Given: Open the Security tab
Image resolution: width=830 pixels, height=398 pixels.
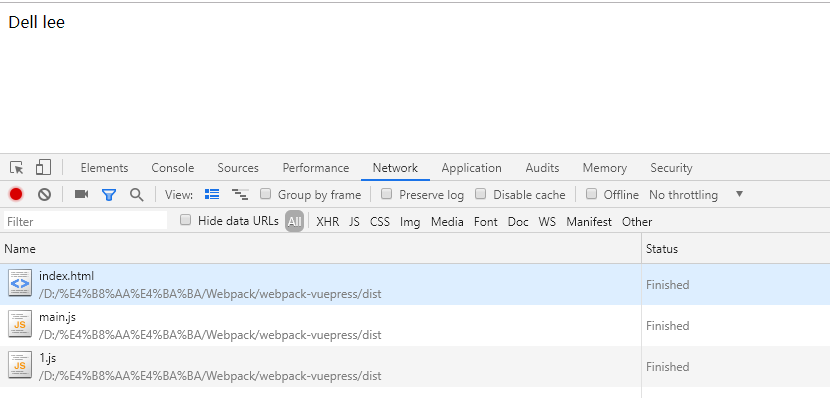Looking at the screenshot, I should 671,168.
